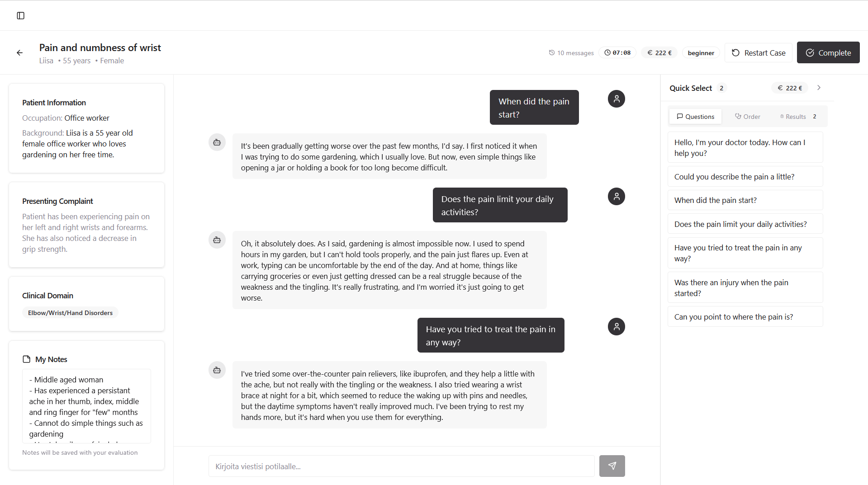Click the beginner difficulty badge
Screen dimensions: 868x485
[701, 53]
